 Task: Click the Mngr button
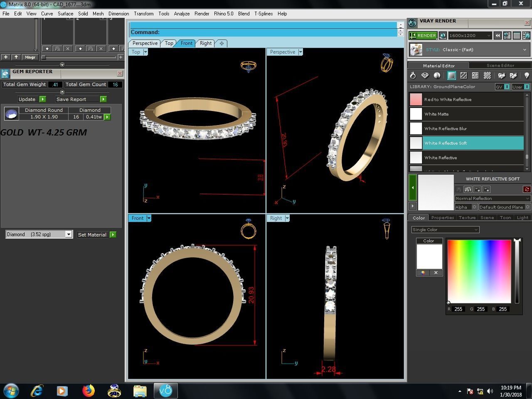pyautogui.click(x=30, y=57)
